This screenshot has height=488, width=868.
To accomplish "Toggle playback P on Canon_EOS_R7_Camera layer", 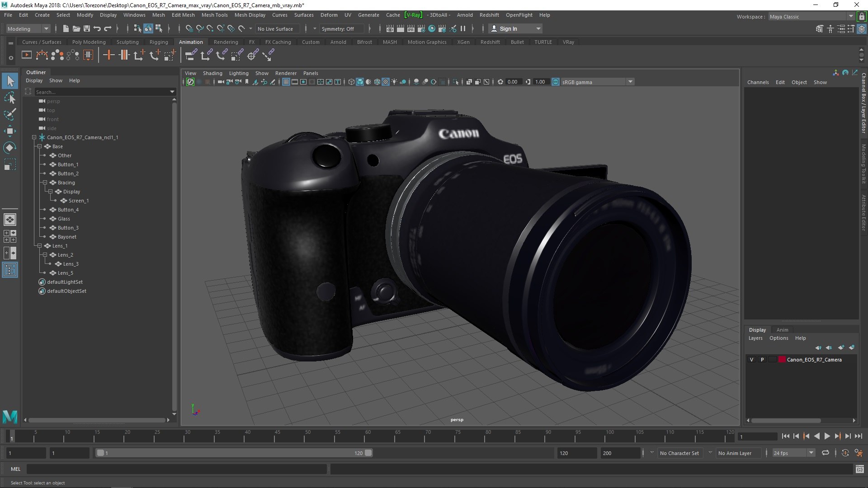I will point(762,360).
